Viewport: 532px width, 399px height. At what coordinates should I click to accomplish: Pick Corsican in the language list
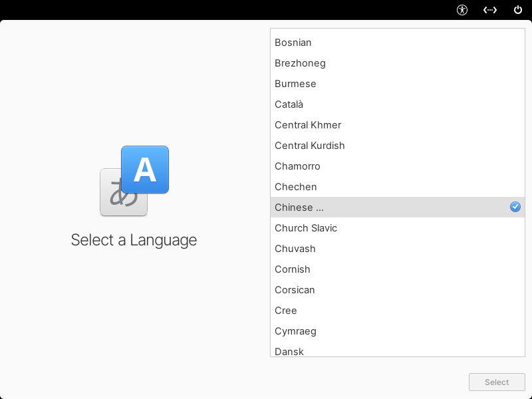tap(397, 290)
